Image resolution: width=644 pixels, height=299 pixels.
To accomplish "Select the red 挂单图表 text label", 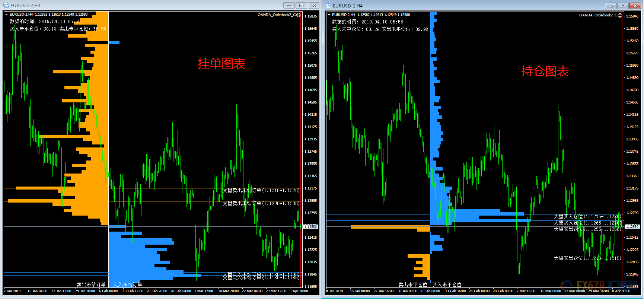I will click(x=221, y=64).
